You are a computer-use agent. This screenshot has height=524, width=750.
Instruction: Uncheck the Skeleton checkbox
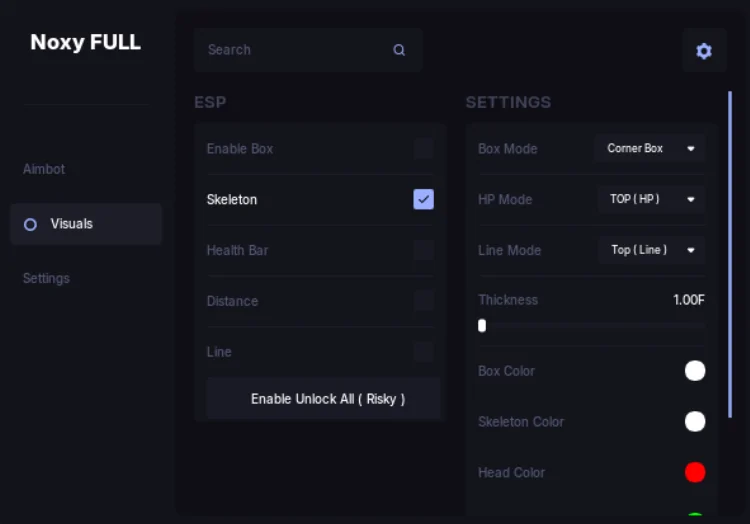click(423, 199)
